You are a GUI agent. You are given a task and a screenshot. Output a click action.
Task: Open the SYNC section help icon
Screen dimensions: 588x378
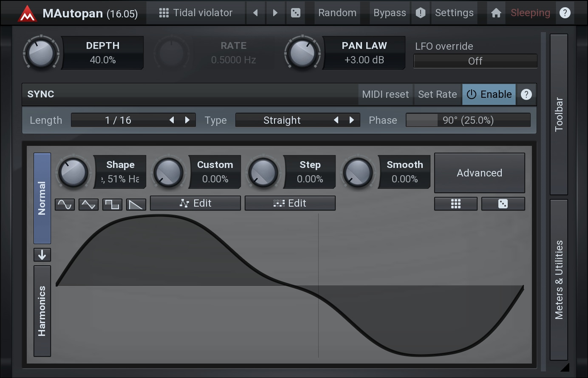(x=526, y=94)
